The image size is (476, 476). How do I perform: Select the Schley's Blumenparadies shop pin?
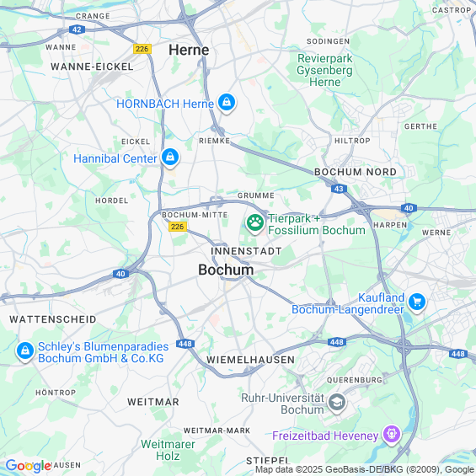click(25, 351)
